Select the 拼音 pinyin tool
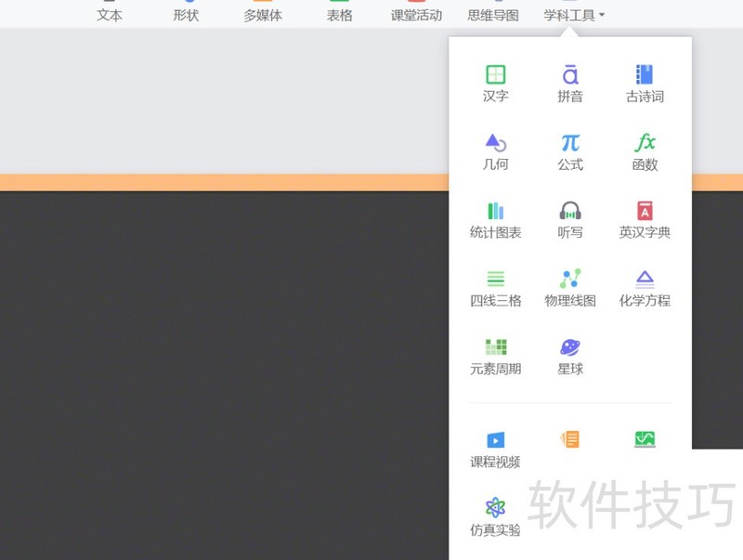 tap(570, 83)
